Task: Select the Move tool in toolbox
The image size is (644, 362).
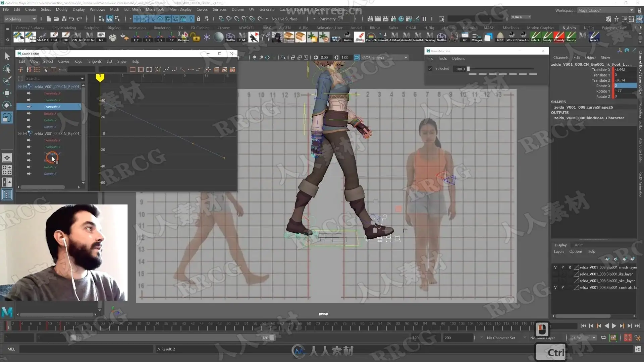Action: pyautogui.click(x=7, y=93)
